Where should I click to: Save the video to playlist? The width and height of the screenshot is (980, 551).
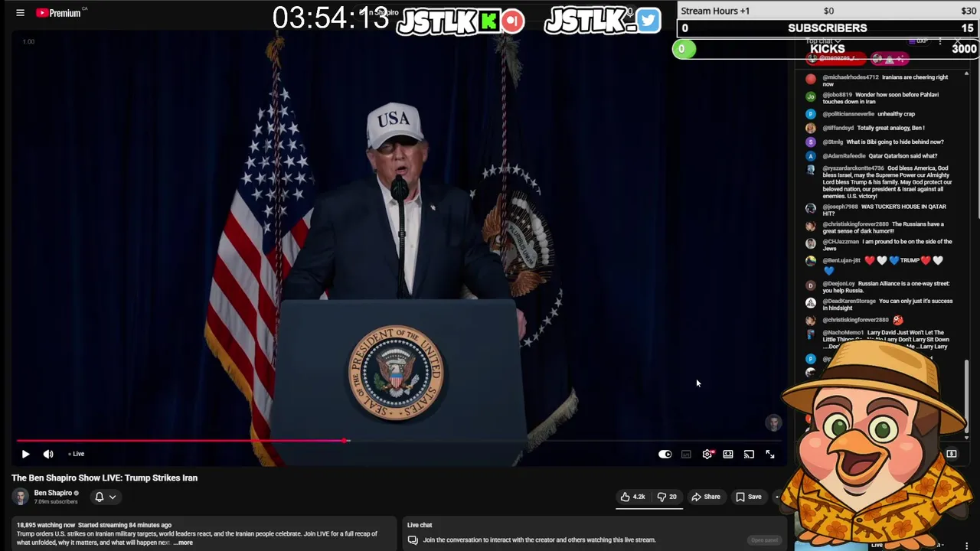749,497
